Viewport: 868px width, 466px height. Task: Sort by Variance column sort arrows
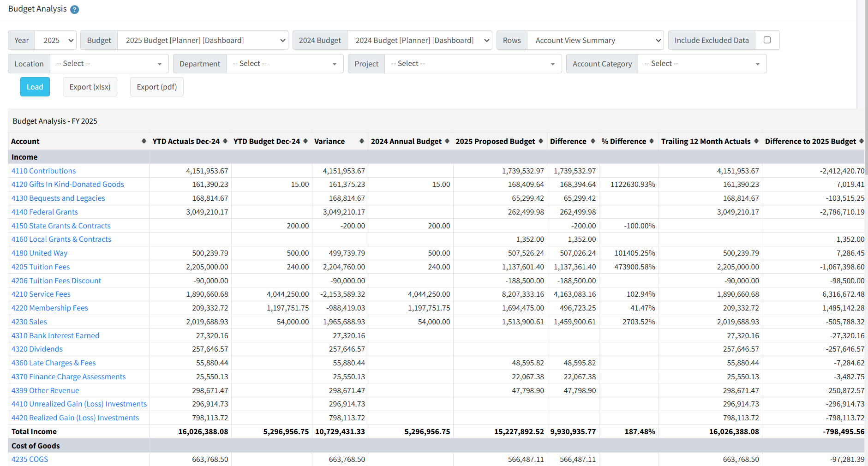362,141
